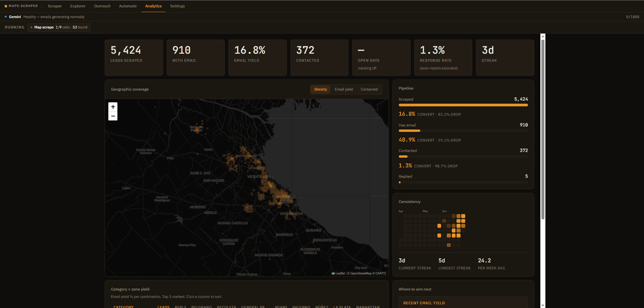644x308 pixels.
Task: Click the MONTE GRANDE map label
Action: coord(269,255)
